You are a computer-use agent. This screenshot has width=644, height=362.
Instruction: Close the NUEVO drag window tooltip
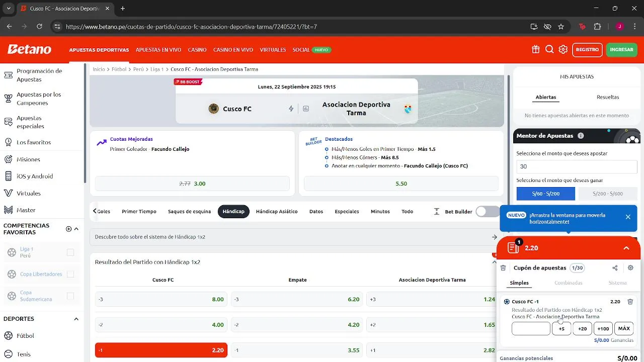628,217
